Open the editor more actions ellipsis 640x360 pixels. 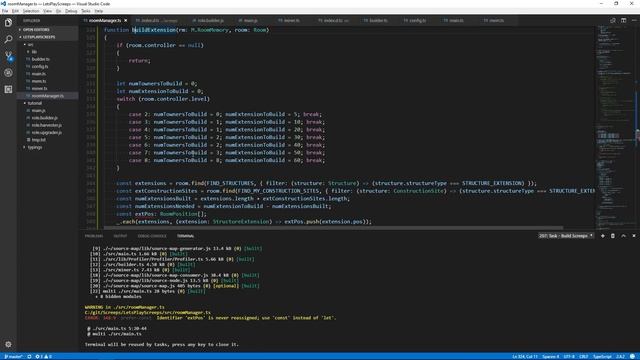(634, 20)
